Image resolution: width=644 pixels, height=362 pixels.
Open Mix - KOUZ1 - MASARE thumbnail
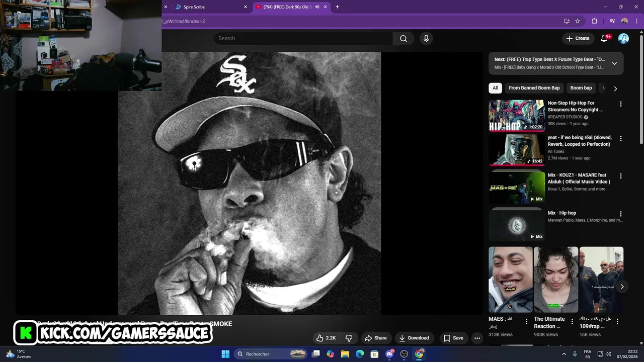pyautogui.click(x=517, y=188)
